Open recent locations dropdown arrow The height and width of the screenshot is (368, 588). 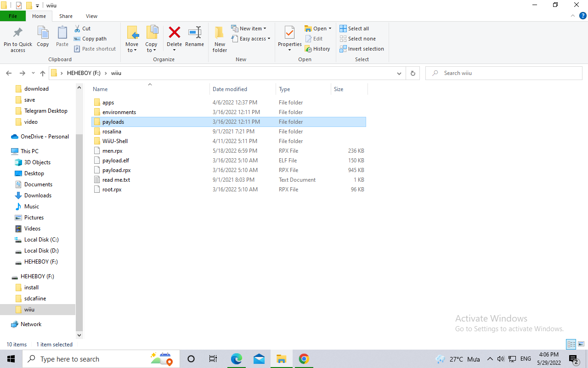[33, 73]
